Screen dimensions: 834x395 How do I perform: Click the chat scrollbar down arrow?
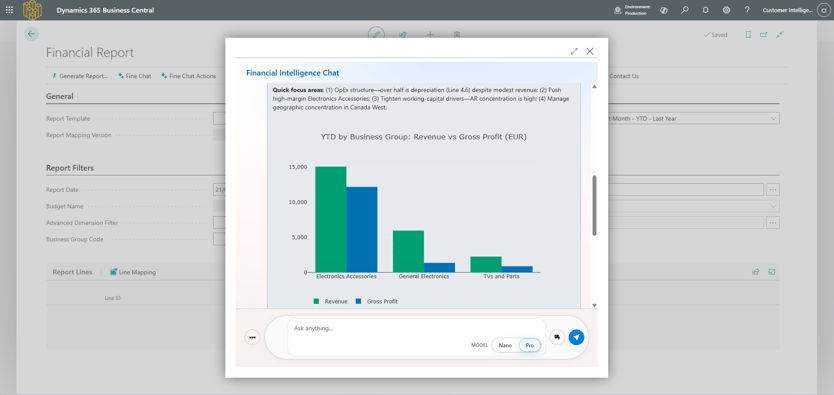pyautogui.click(x=594, y=305)
